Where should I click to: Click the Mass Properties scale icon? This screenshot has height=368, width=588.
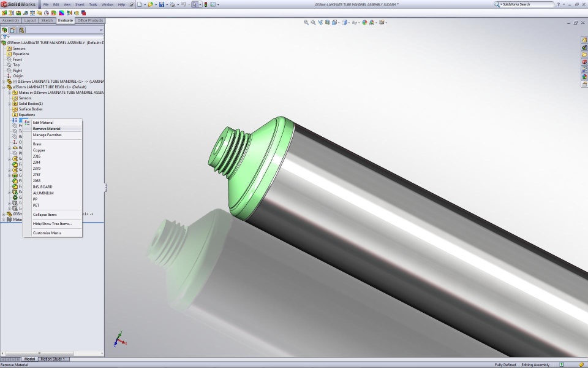32,13
